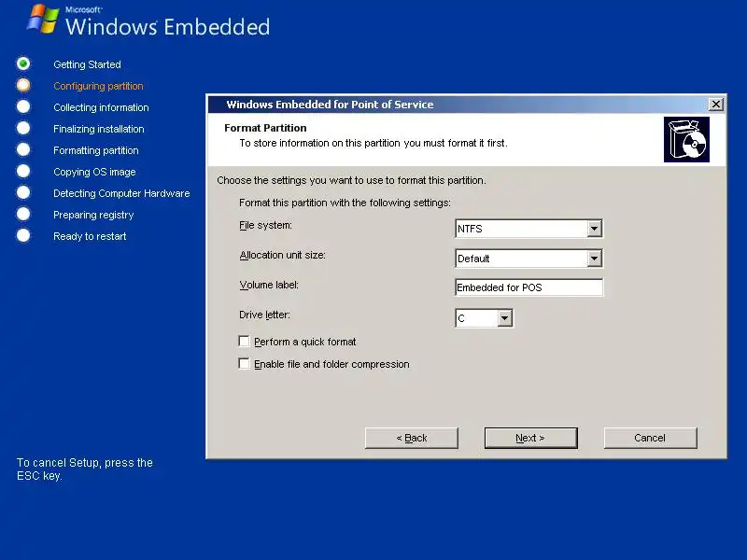
Task: Click the Windows Embedded title text
Action: [x=168, y=26]
